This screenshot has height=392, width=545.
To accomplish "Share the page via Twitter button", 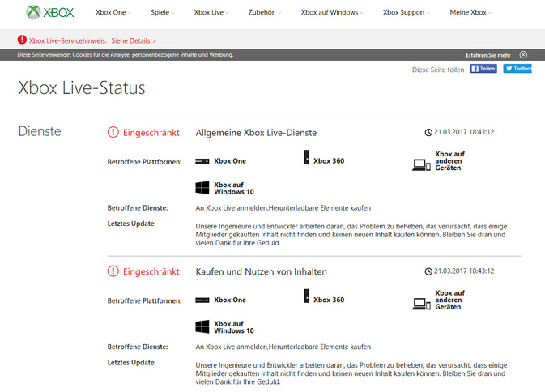I will pyautogui.click(x=517, y=69).
